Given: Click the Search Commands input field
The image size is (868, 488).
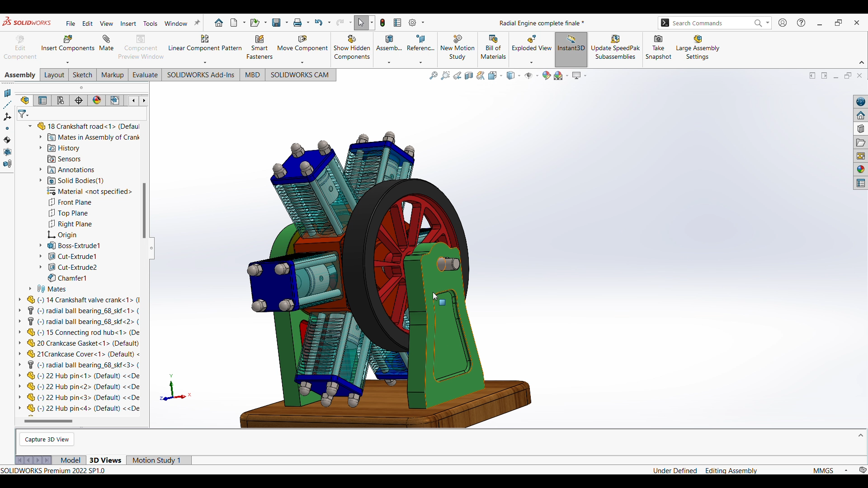Looking at the screenshot, I should [x=711, y=23].
